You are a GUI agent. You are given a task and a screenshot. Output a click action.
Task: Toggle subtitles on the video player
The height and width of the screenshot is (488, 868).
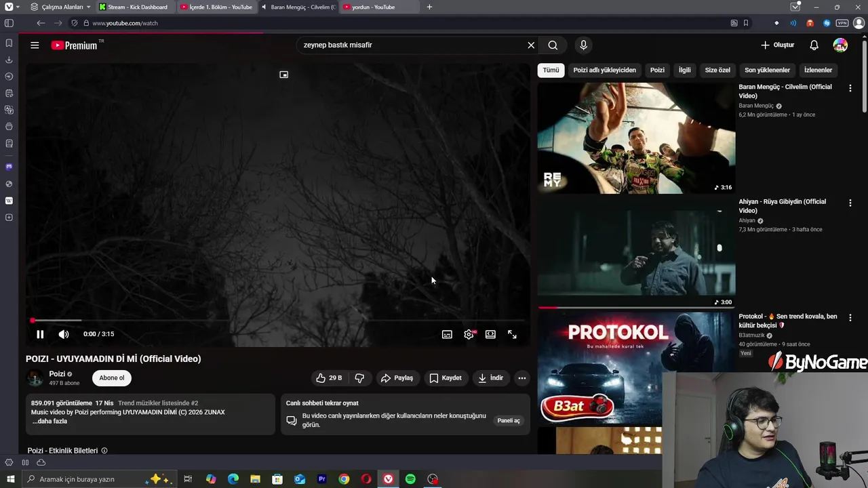pos(447,334)
